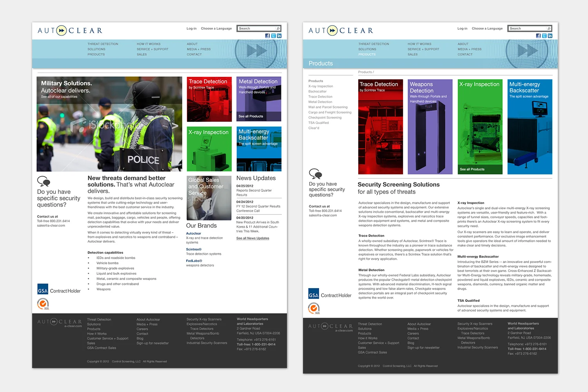Click Autoclear logo on left page header
This screenshot has width=588, height=392.
coord(70,31)
